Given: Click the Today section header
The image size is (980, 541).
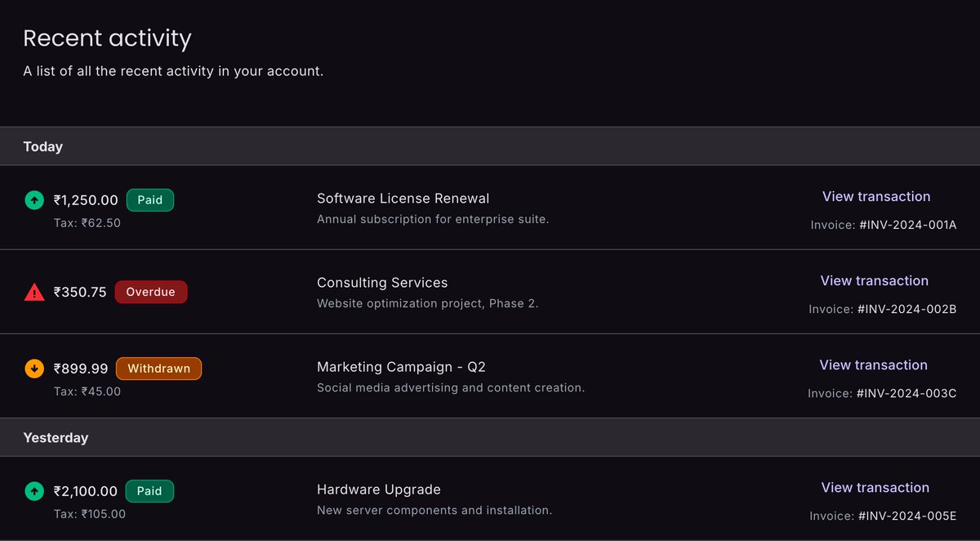Looking at the screenshot, I should pyautogui.click(x=490, y=146).
